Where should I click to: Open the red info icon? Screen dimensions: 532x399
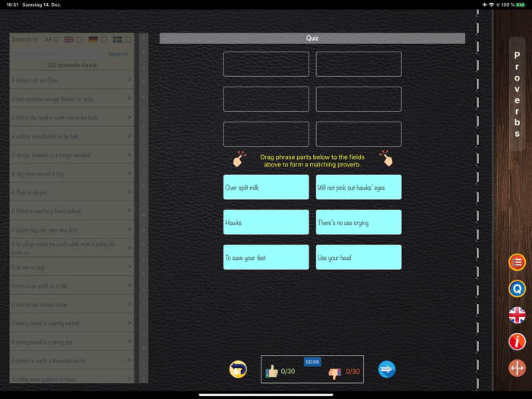coord(517,341)
